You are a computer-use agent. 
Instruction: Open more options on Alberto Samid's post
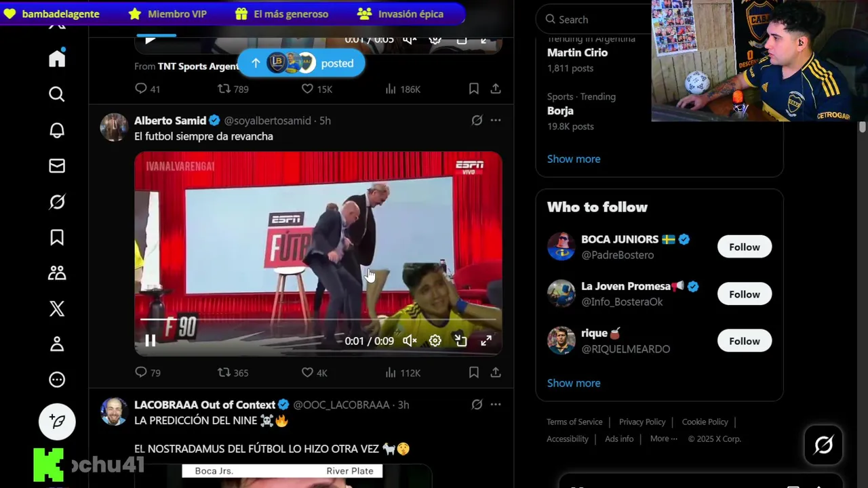496,121
